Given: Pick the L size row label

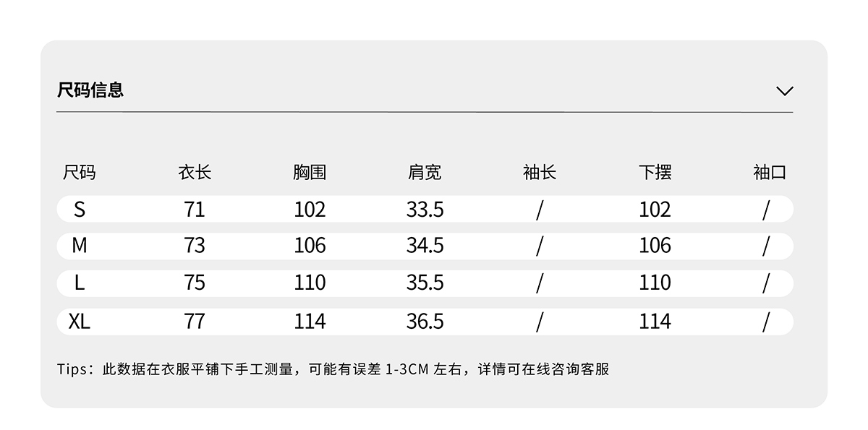Looking at the screenshot, I should tap(80, 283).
